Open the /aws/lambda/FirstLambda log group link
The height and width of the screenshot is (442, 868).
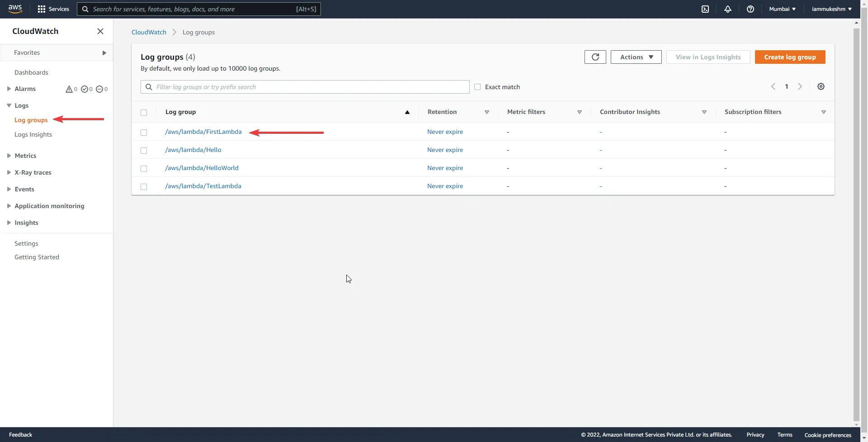pyautogui.click(x=203, y=132)
